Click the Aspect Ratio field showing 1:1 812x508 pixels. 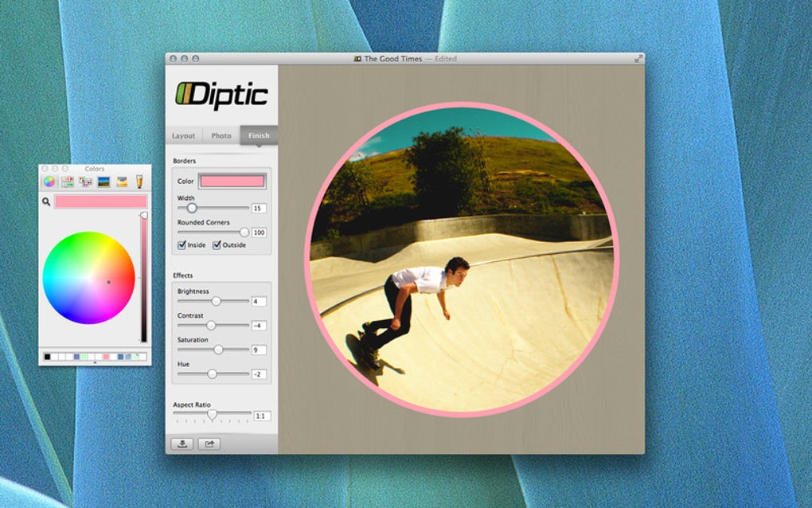coord(262,416)
